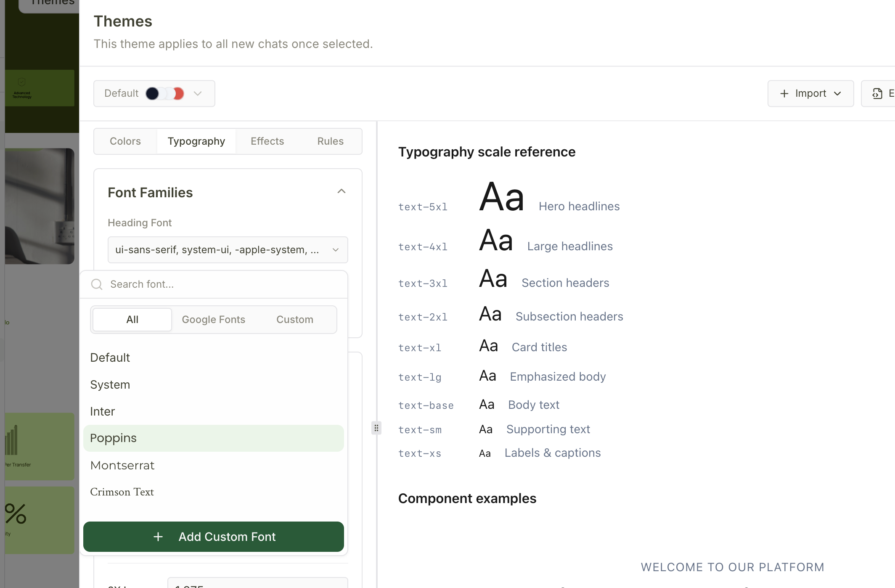
Task: Expand the Import options chevron
Action: coord(838,93)
